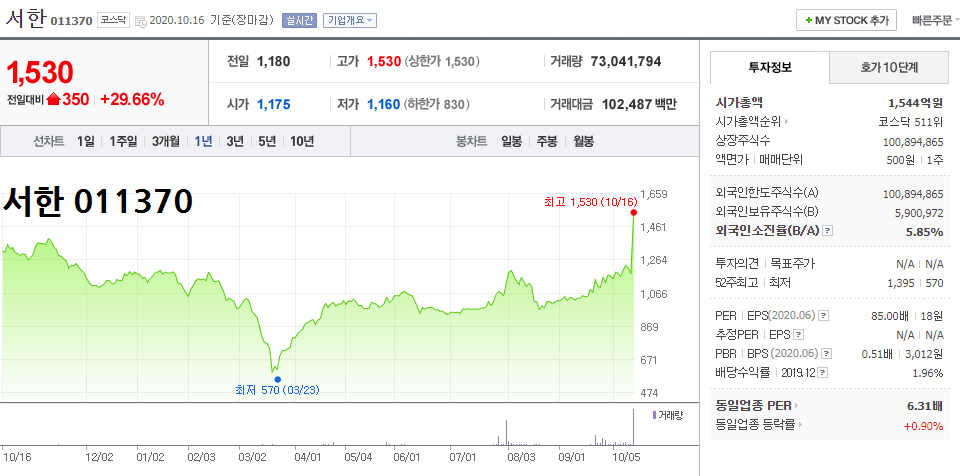Click the +0.90% sector change value
Screen dimensions: 961x476
click(x=923, y=425)
